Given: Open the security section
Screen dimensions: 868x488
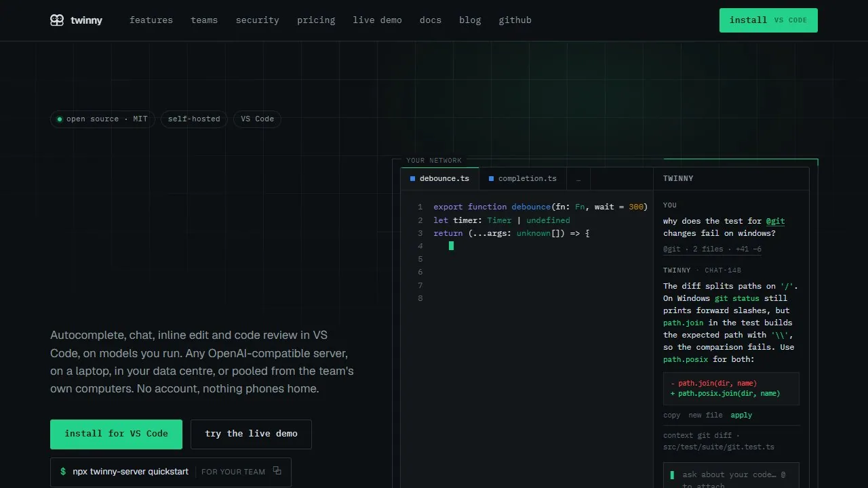Looking at the screenshot, I should pyautogui.click(x=258, y=20).
